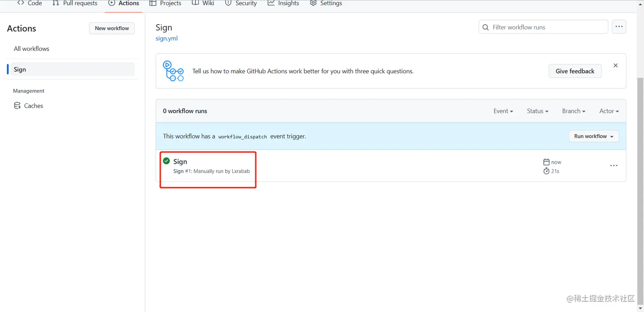Click the search magnifier icon
Image resolution: width=644 pixels, height=312 pixels.
click(486, 27)
